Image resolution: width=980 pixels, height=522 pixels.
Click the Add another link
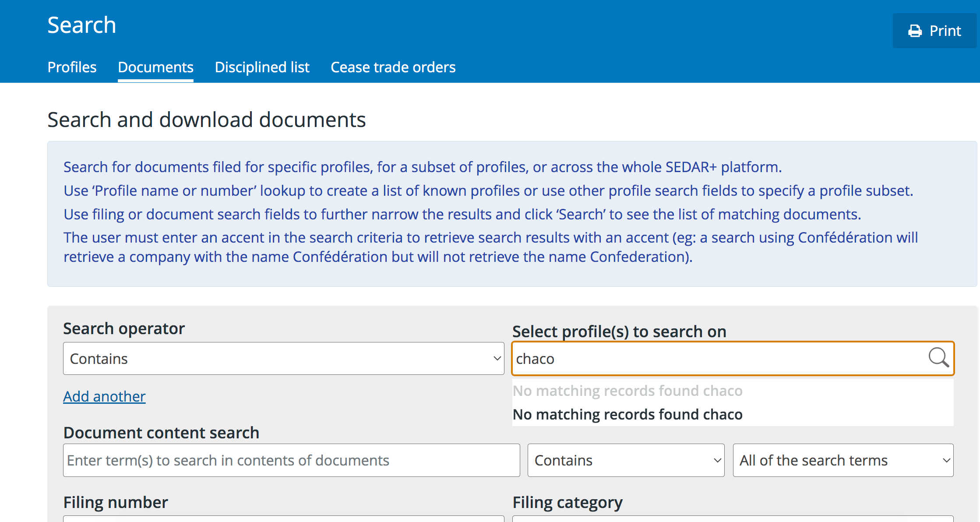(x=104, y=396)
